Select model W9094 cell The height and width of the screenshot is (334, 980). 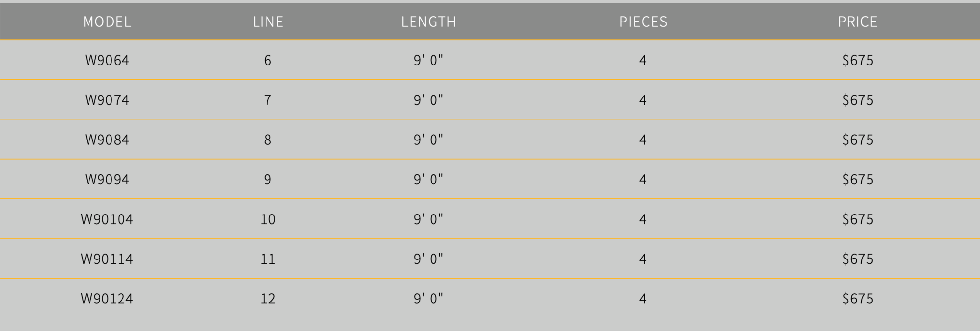click(x=107, y=179)
